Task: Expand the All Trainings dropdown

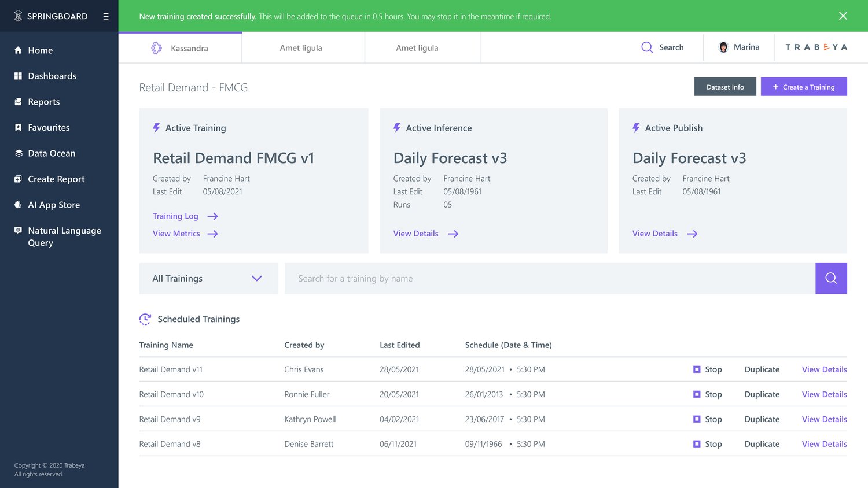Action: [208, 278]
